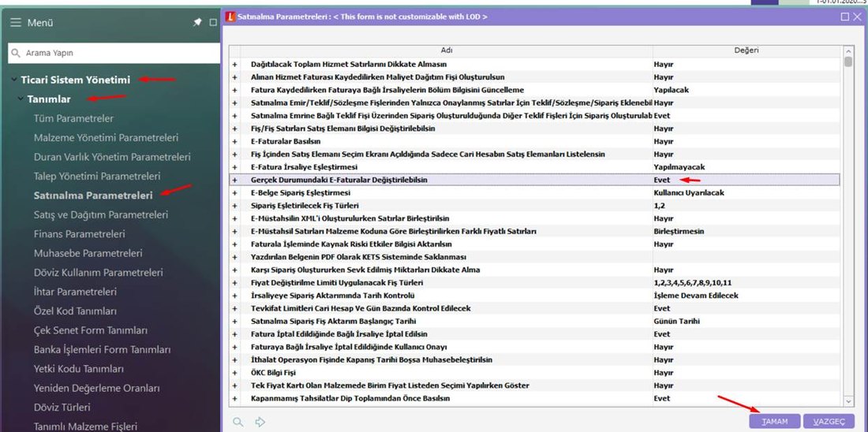Maximize the Satınalma Parametreleri window
868x432 pixels.
click(x=844, y=17)
